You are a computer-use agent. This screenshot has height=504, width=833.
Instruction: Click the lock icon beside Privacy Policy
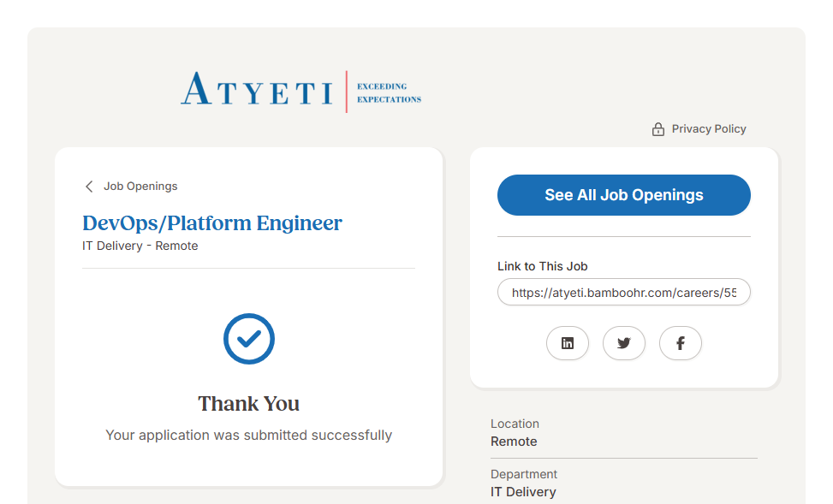point(658,129)
